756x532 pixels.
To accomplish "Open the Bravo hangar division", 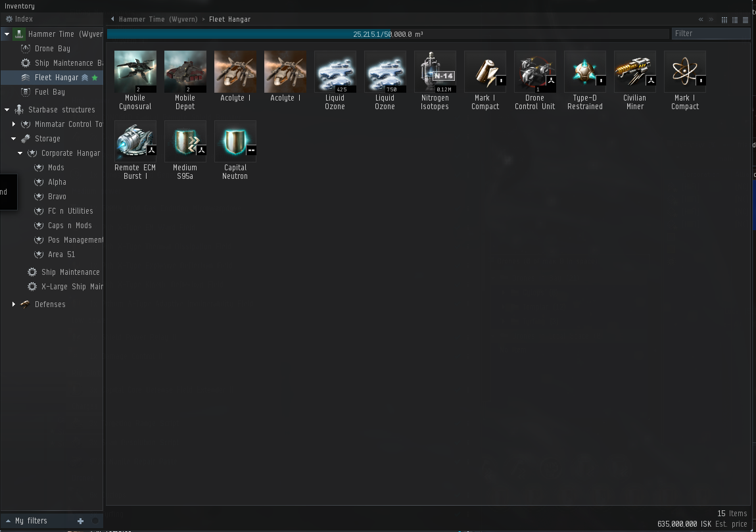I will coord(57,197).
